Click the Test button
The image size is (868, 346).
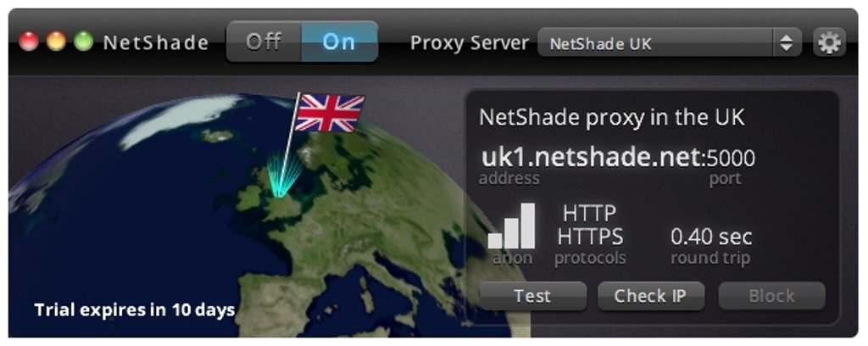[x=532, y=296]
